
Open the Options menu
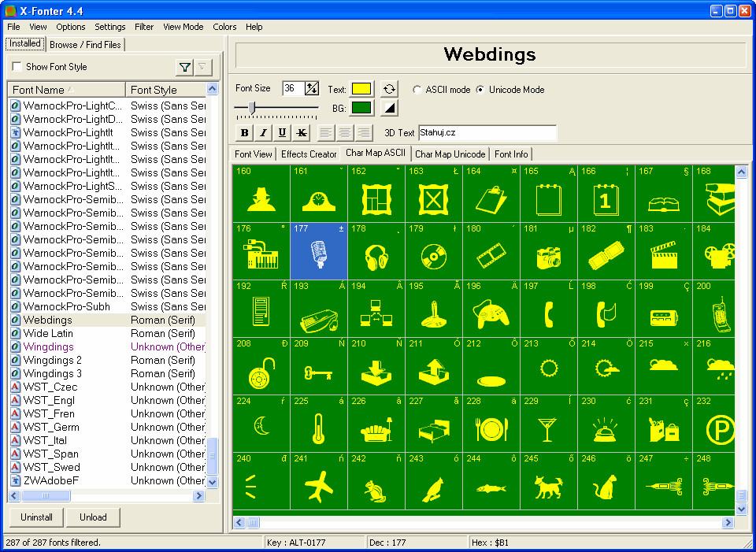pos(70,27)
